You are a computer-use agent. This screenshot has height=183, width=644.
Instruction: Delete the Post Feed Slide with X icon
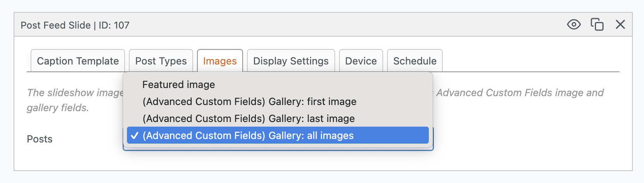[620, 25]
